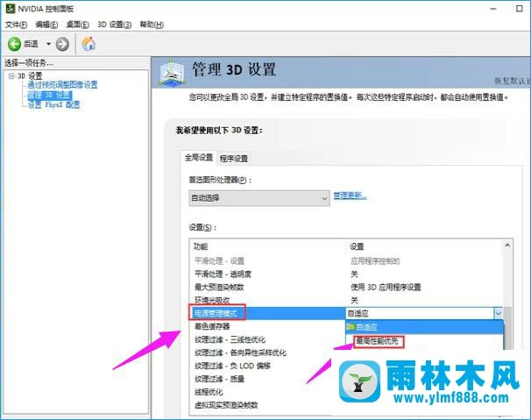Click the settings list scroll up arrow
This screenshot has height=420, width=531.
pos(507,246)
